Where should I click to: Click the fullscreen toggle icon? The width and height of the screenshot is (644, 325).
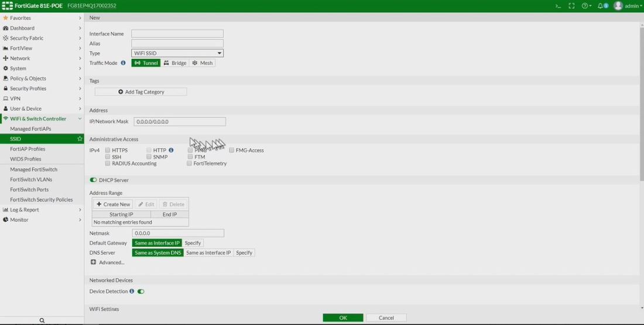[x=571, y=6]
